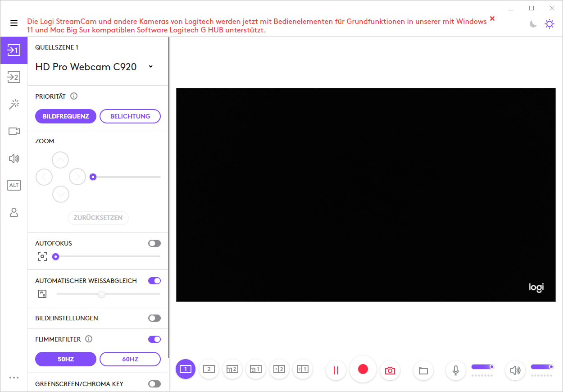
Task: Select the Source 2 full-screen layout
Action: tap(209, 369)
